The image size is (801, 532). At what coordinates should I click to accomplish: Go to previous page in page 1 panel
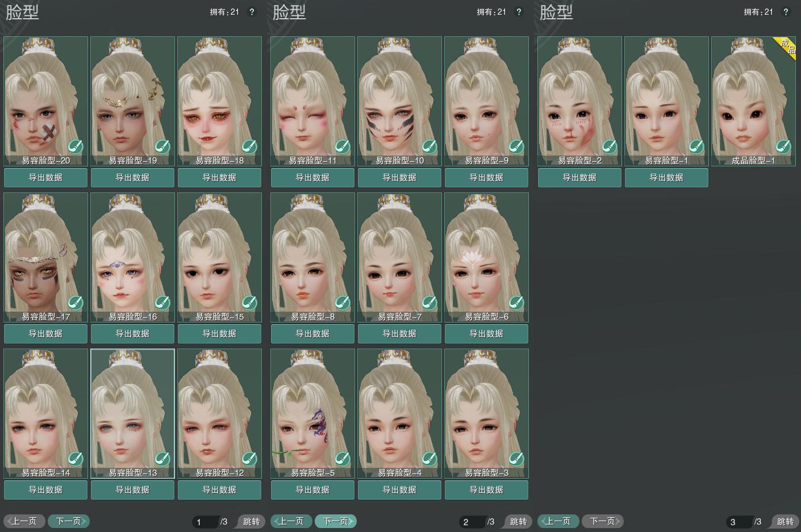pos(24,521)
